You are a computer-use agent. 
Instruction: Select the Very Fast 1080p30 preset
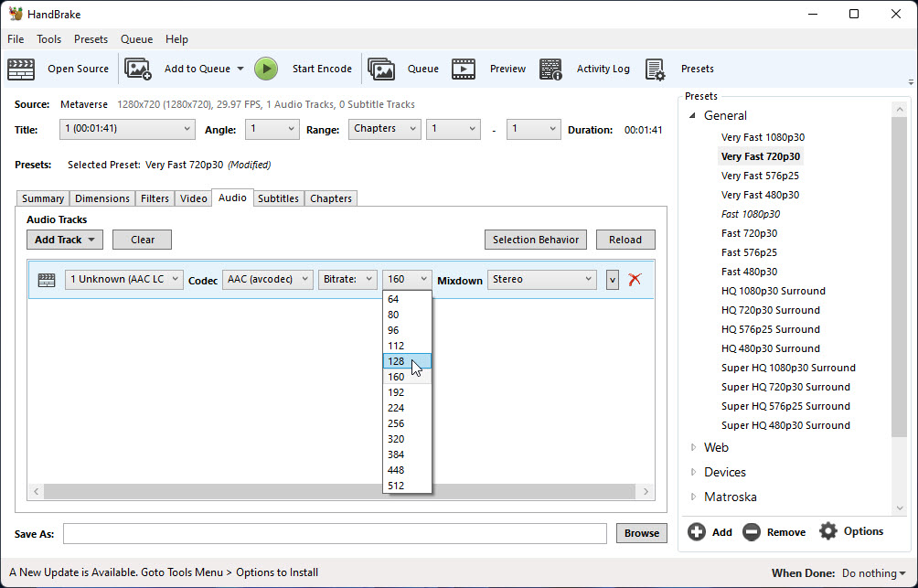click(x=763, y=138)
